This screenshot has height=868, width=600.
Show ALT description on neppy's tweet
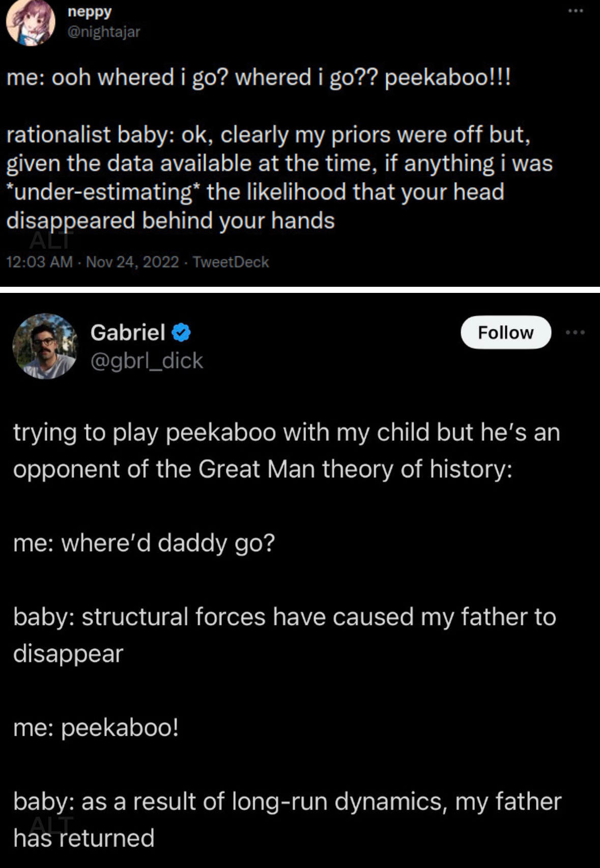click(x=51, y=240)
